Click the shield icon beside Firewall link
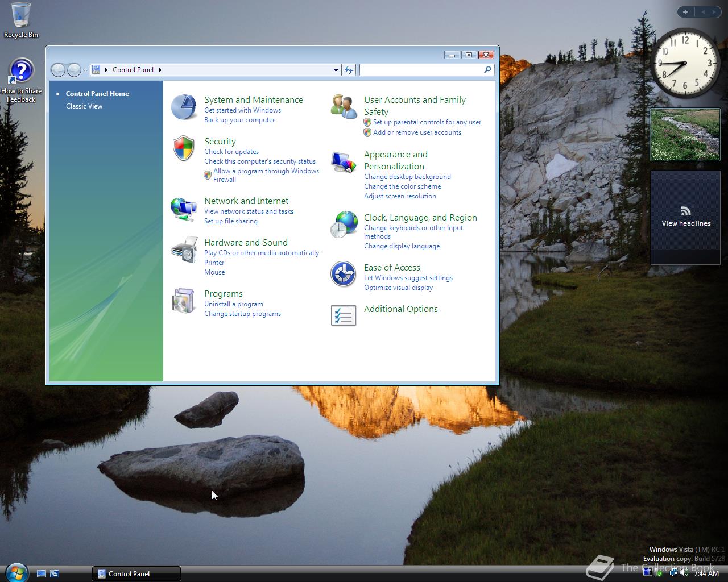 coord(208,175)
